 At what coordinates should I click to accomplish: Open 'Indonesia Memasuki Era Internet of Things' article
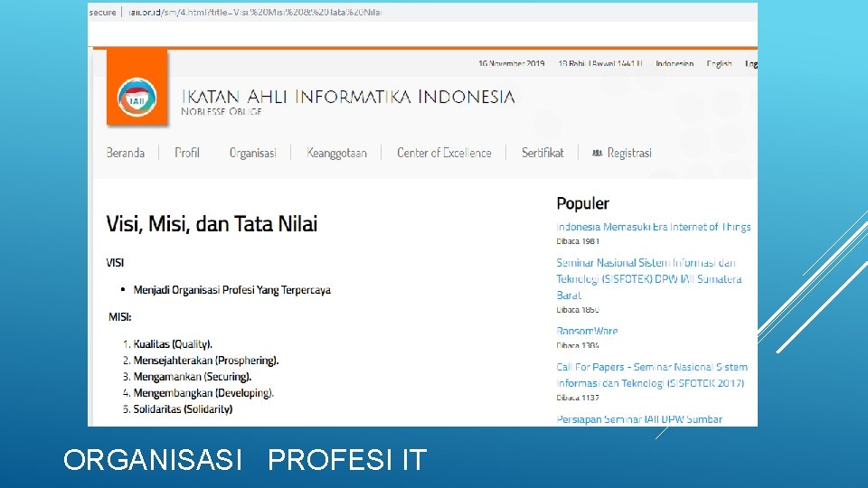point(653,227)
